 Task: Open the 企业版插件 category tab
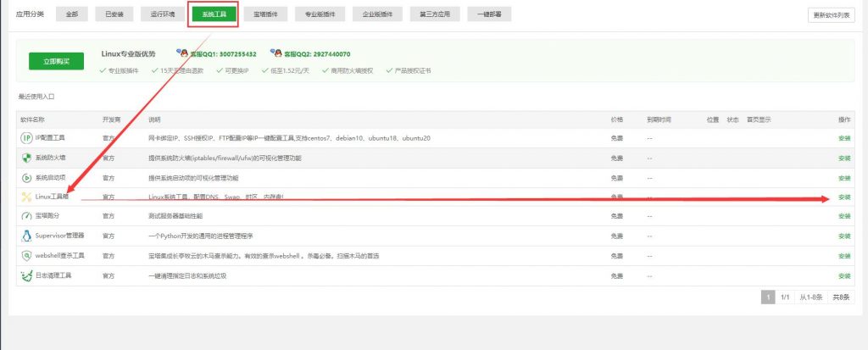click(377, 15)
